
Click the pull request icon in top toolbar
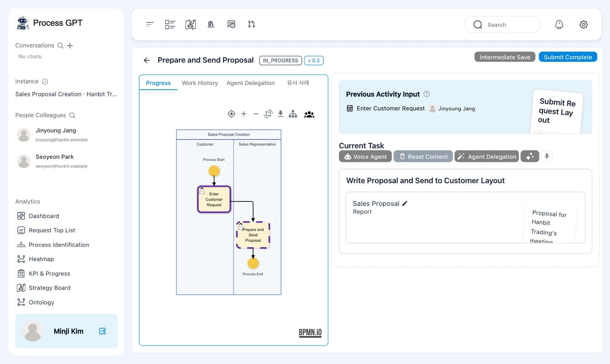[x=252, y=24]
